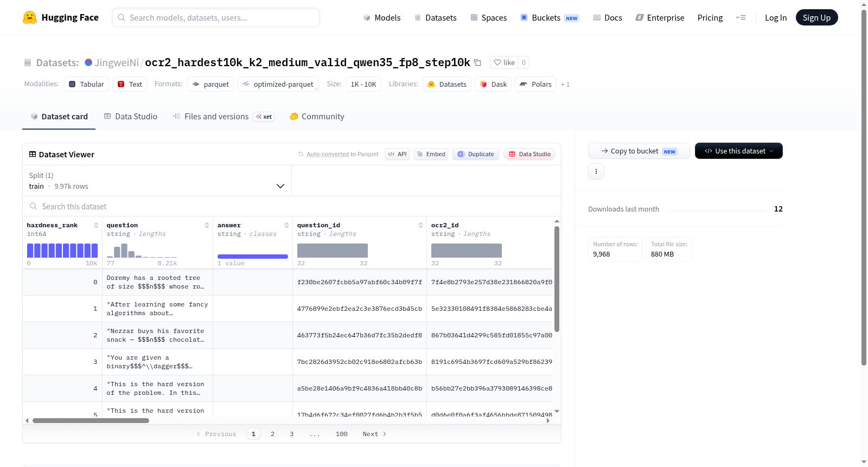Click the vertical table scrollbar thumb
868x467 pixels.
(x=557, y=279)
